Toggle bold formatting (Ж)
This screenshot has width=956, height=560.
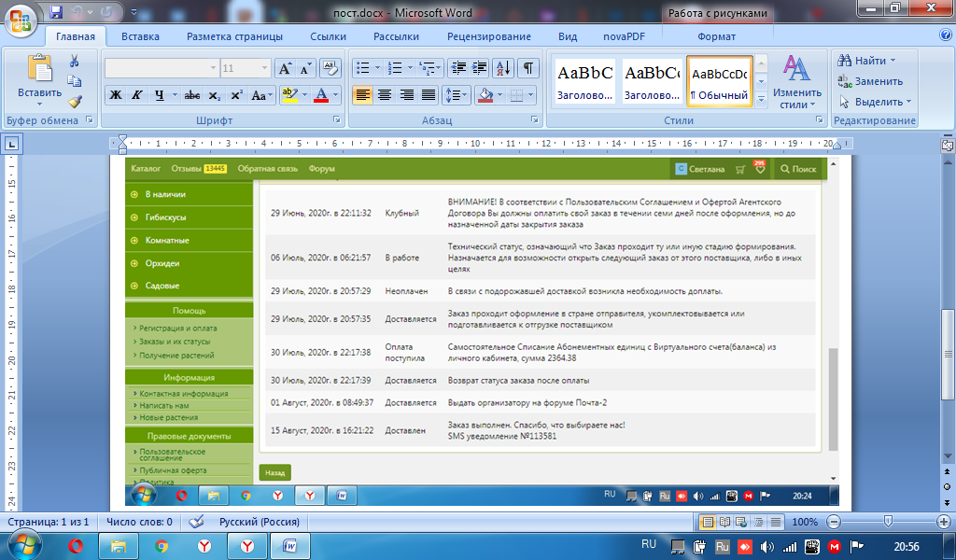point(116,95)
